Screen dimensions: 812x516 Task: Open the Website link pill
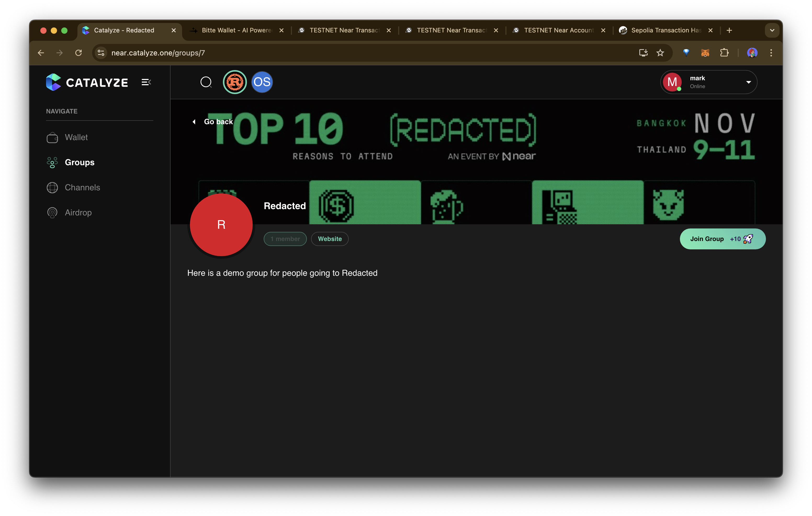329,239
